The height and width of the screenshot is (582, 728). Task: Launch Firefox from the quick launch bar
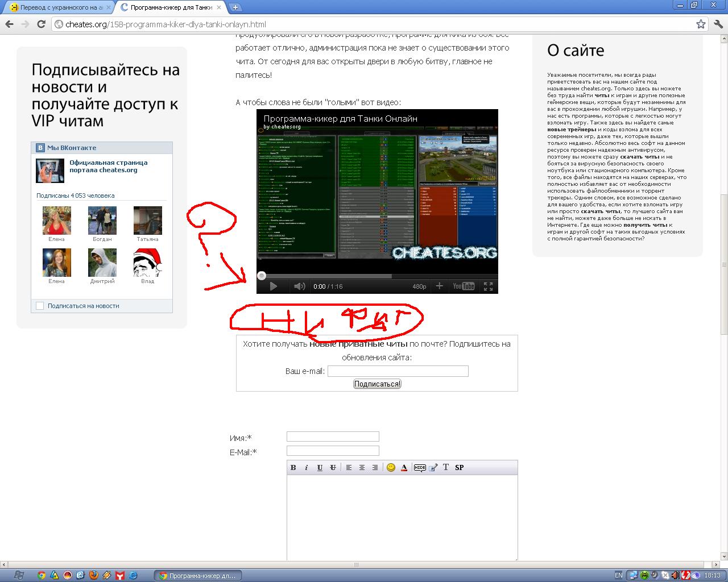coord(94,575)
